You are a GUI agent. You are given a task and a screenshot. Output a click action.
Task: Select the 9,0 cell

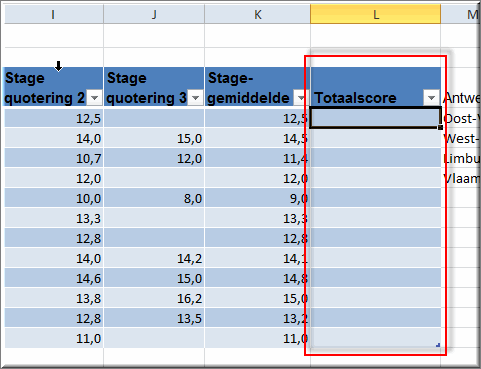coord(257,198)
